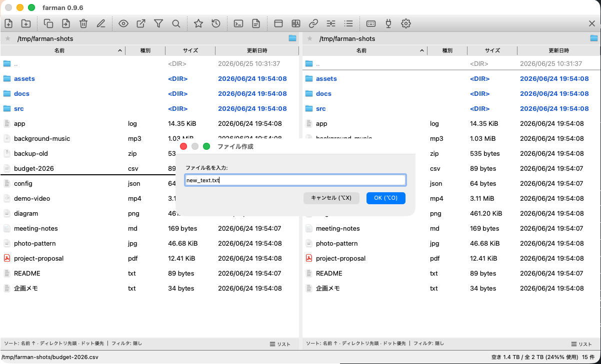Open the terminal icon in toolbar
The width and height of the screenshot is (601, 364).
click(238, 23)
